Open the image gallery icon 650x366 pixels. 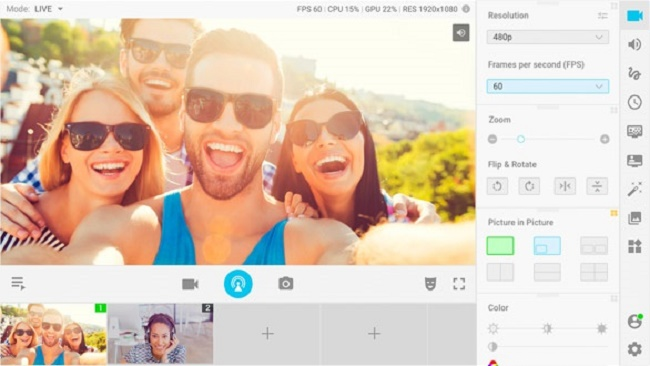click(x=635, y=218)
